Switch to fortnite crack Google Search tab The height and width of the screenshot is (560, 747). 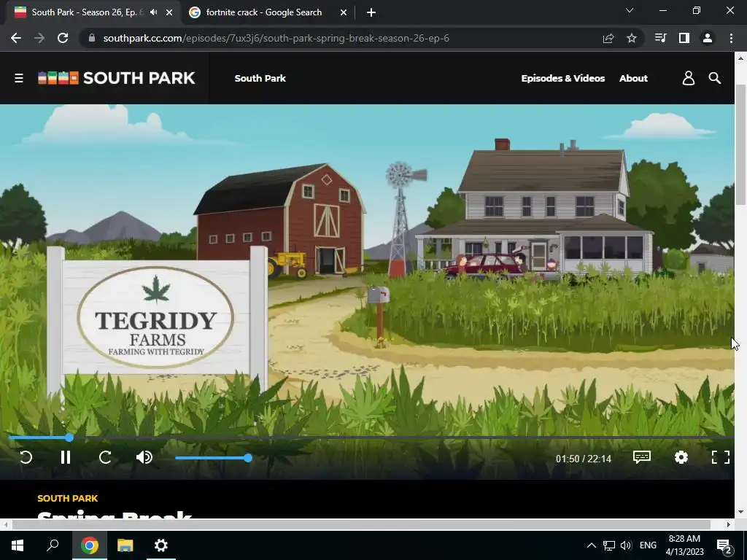pos(263,12)
